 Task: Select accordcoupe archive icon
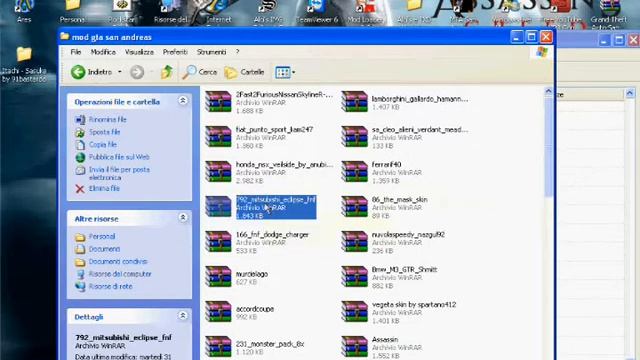click(218, 312)
